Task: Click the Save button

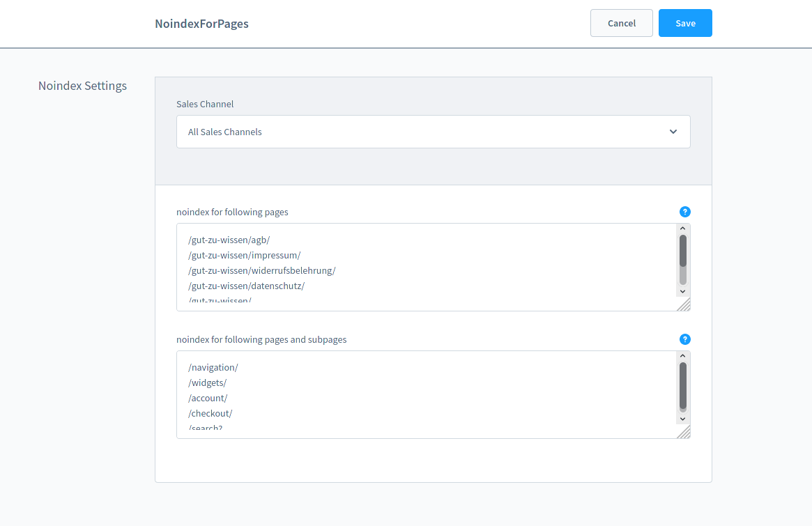Action: click(x=685, y=23)
